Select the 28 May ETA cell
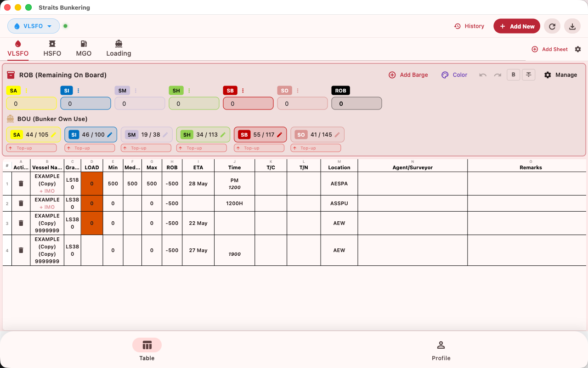 [x=198, y=184]
